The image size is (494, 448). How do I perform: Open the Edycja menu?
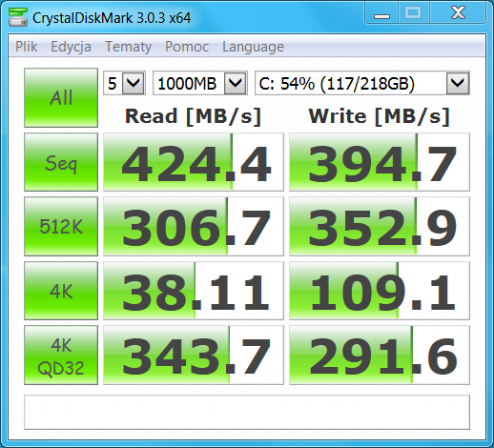(x=71, y=47)
